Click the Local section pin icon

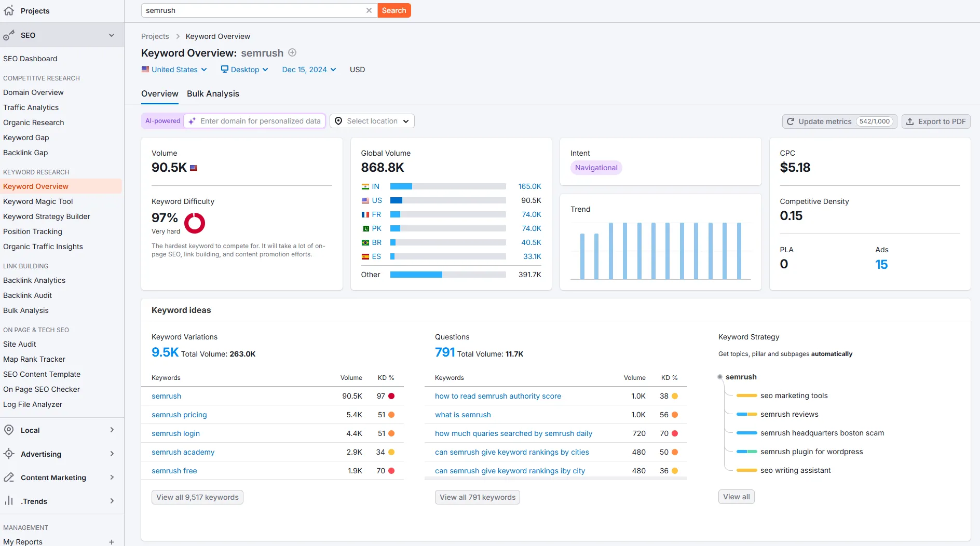9,430
